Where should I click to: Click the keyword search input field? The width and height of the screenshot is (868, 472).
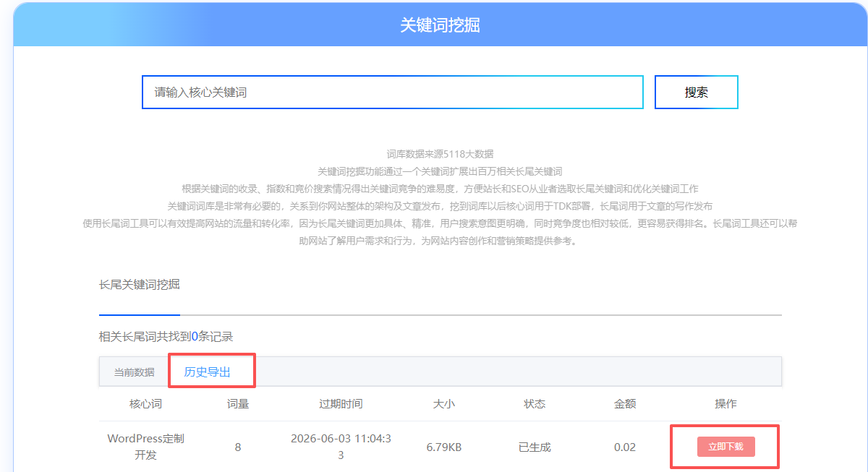coord(393,92)
